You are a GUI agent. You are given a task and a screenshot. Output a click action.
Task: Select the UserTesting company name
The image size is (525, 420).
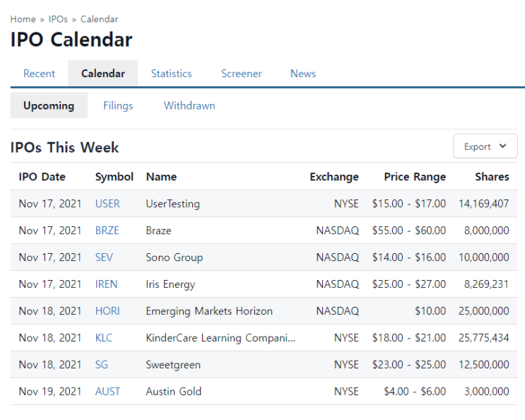[173, 204]
